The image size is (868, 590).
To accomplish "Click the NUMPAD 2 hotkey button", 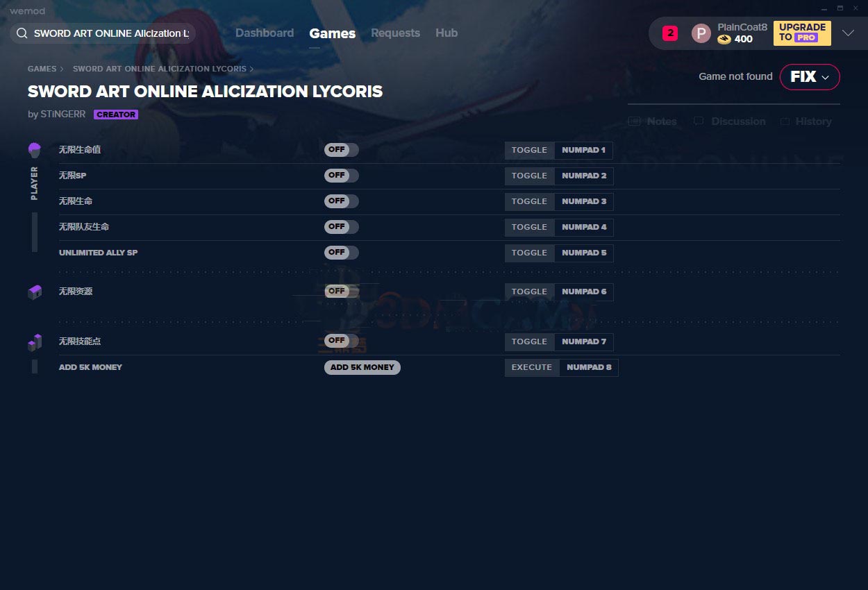I will click(584, 176).
